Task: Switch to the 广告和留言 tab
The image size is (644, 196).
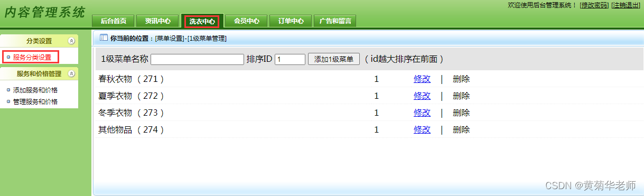Action: [x=335, y=21]
